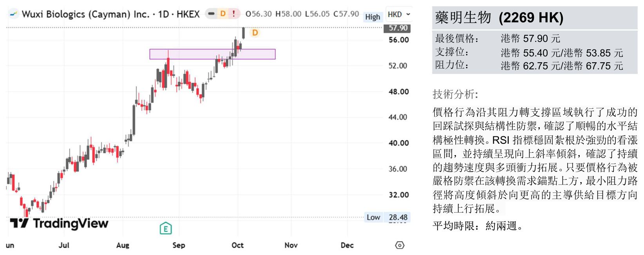Screen dimensions: 644x255
Task: Click the orange D delayed-data indicator in the header
Action: (223, 14)
